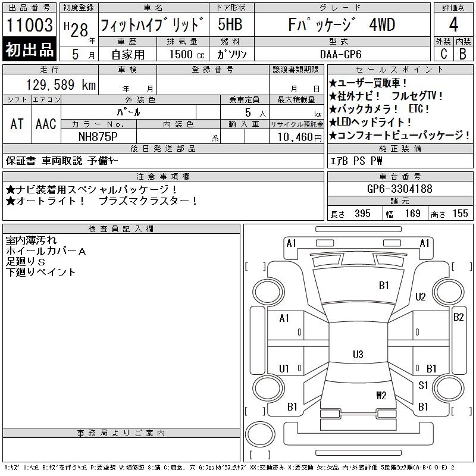Screen dimensions: 476x476
Task: Click the lot number 11003
Action: click(x=29, y=24)
